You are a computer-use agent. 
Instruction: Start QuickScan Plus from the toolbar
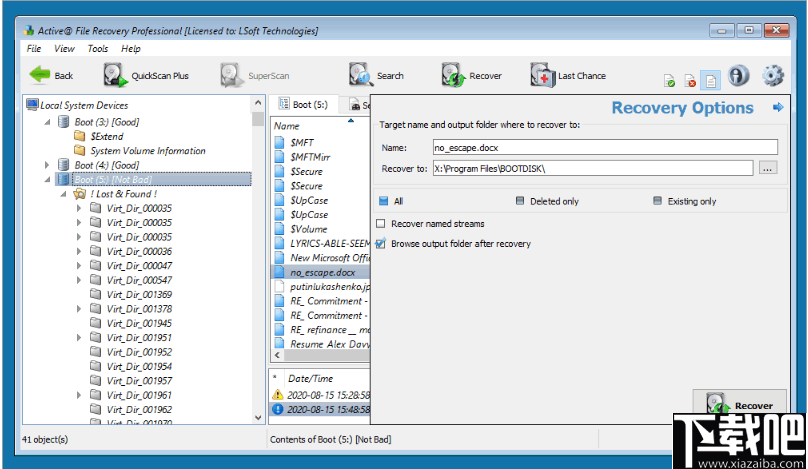click(x=115, y=75)
